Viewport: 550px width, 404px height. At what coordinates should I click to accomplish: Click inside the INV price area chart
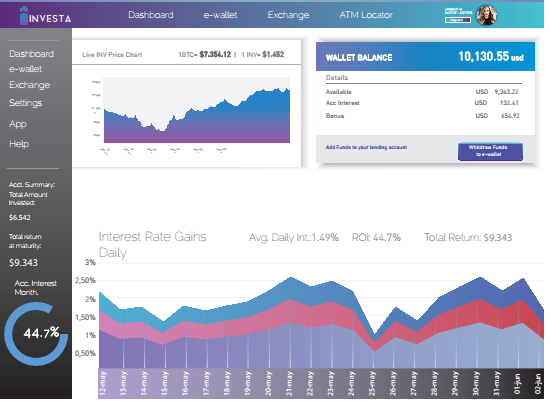[197, 110]
